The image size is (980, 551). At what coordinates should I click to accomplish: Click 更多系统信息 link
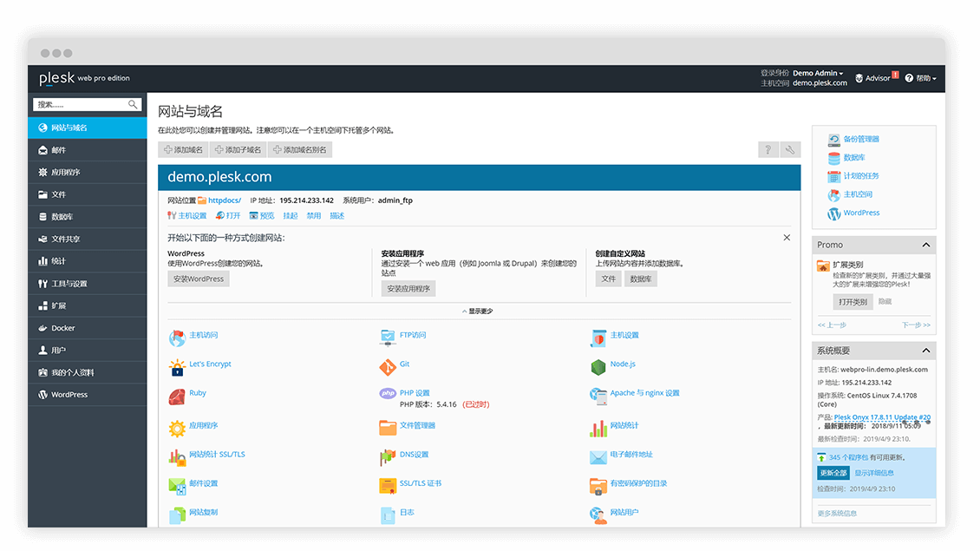pos(837,514)
